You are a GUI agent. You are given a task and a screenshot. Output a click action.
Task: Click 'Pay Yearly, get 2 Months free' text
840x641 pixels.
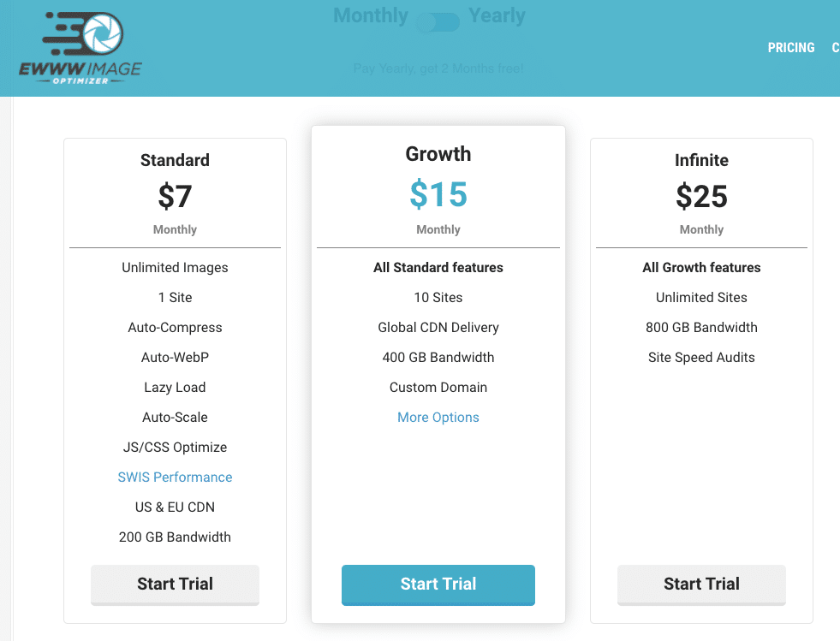point(438,68)
